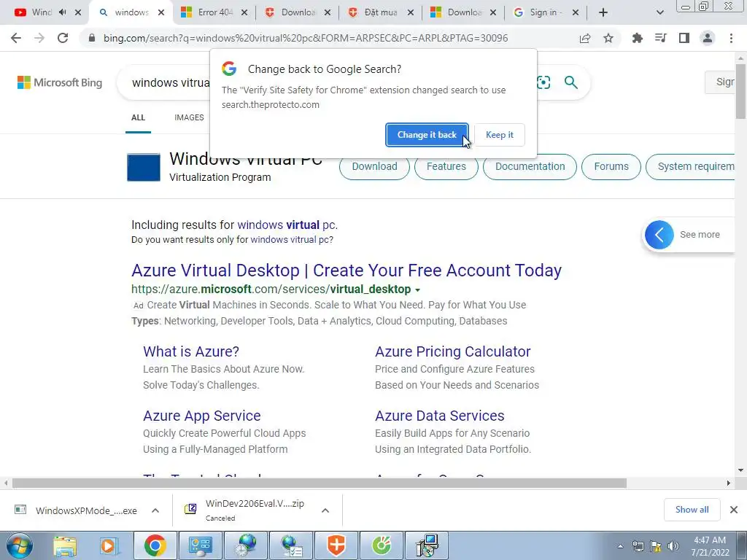747x560 pixels.
Task: Click Show all downloads button
Action: [x=692, y=510]
